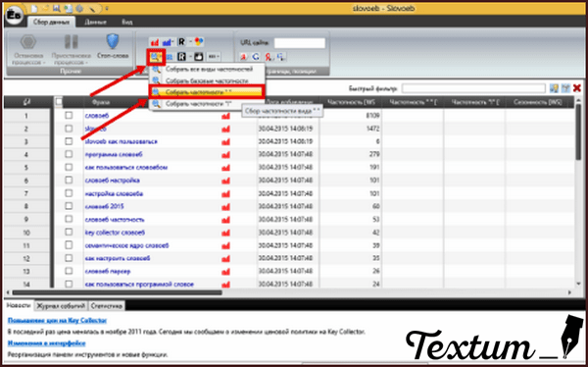Click the Стоп-слова shield icon
This screenshot has width=588, height=367.
pos(113,41)
